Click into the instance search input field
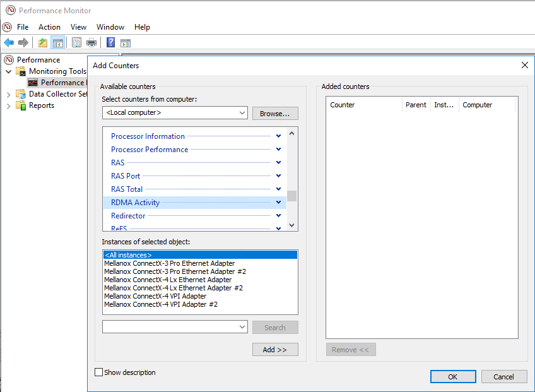Image resolution: width=535 pixels, height=392 pixels. (170, 327)
